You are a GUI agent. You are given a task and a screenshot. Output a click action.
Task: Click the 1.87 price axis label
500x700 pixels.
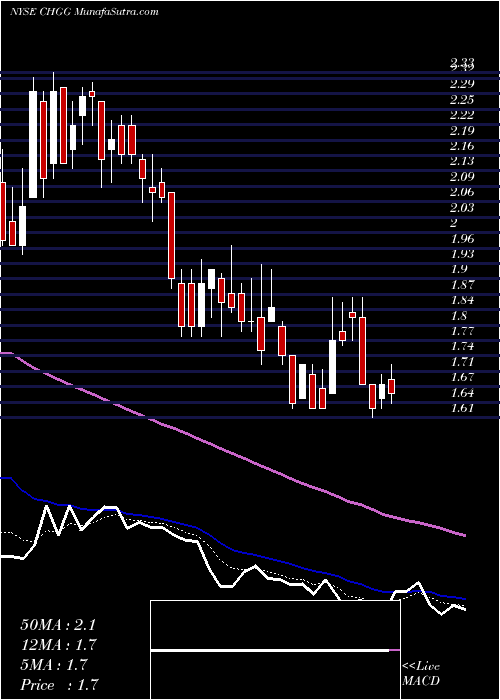(x=462, y=285)
